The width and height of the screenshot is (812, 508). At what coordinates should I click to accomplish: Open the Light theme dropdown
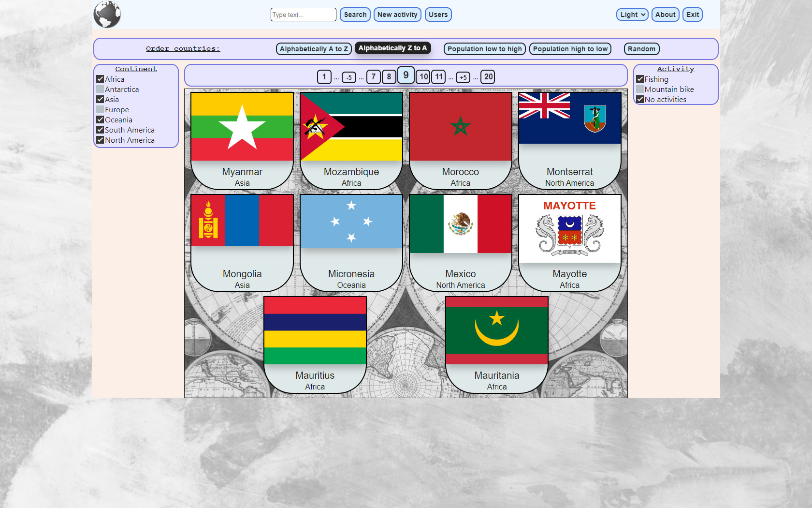[x=632, y=15]
